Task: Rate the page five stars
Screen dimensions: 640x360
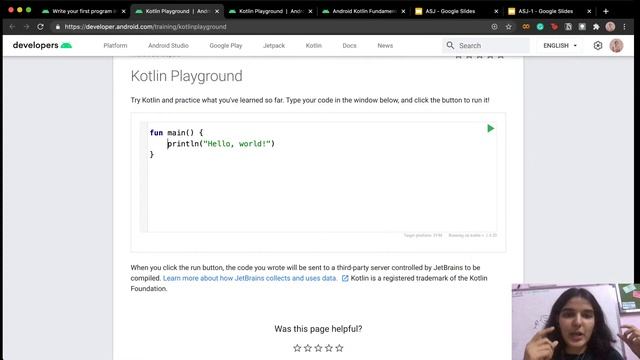Action: [340, 348]
